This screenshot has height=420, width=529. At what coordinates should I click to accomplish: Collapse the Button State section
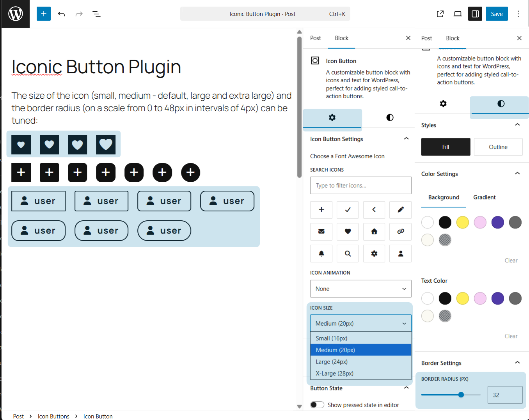(x=406, y=388)
